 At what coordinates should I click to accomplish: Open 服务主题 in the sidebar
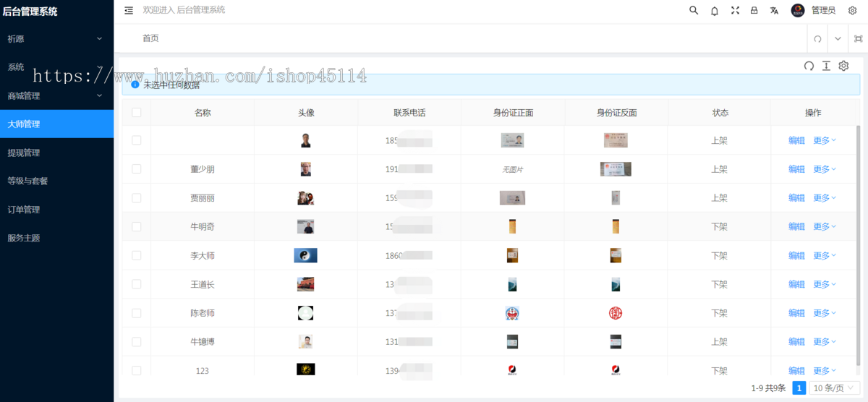[56, 238]
